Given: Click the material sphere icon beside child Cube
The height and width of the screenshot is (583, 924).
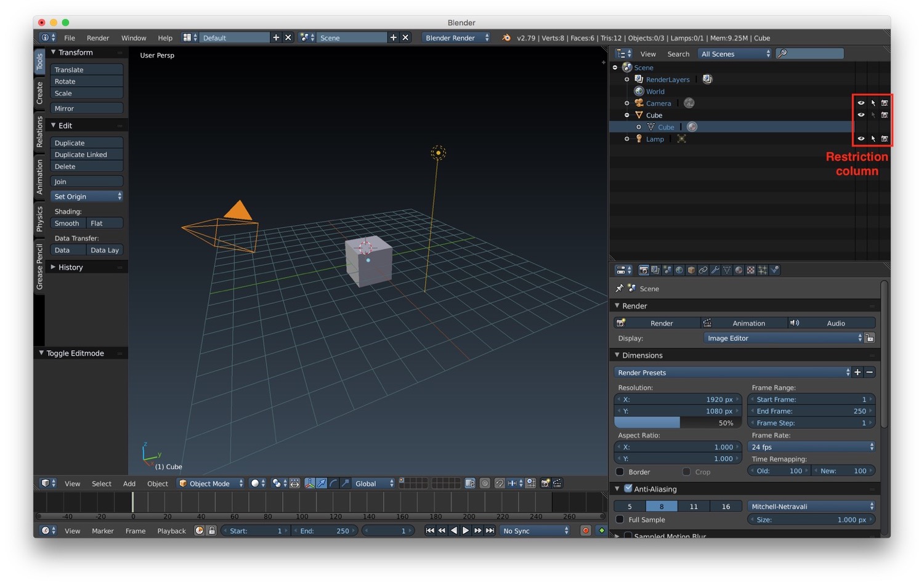Looking at the screenshot, I should tap(692, 127).
